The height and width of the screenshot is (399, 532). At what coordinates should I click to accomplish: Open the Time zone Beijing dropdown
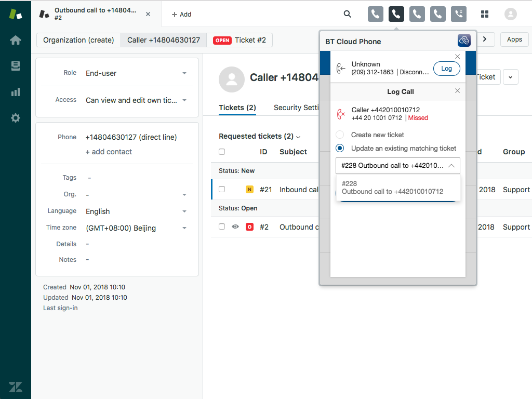(136, 228)
